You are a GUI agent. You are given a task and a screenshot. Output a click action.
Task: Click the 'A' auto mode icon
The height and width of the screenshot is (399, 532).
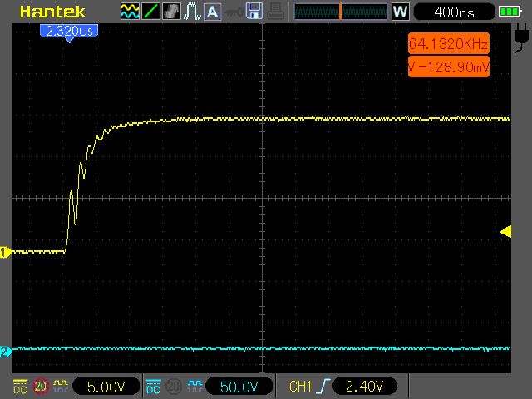tap(213, 12)
